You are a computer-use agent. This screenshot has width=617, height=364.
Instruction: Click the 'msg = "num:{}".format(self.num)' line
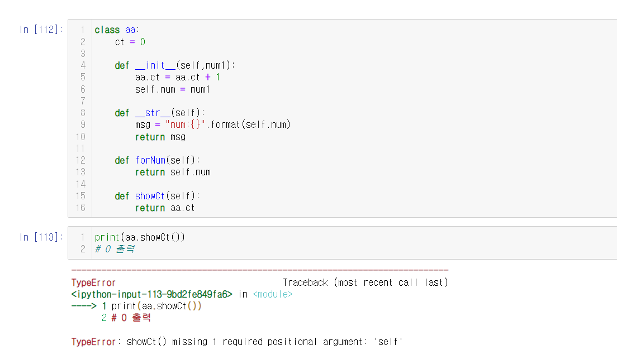(x=213, y=124)
